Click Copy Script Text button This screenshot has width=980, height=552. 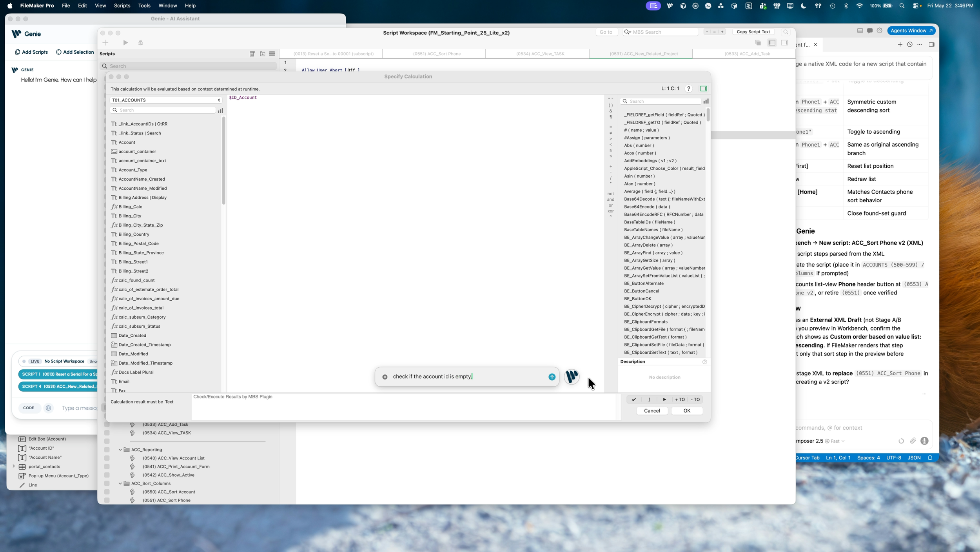753,32
